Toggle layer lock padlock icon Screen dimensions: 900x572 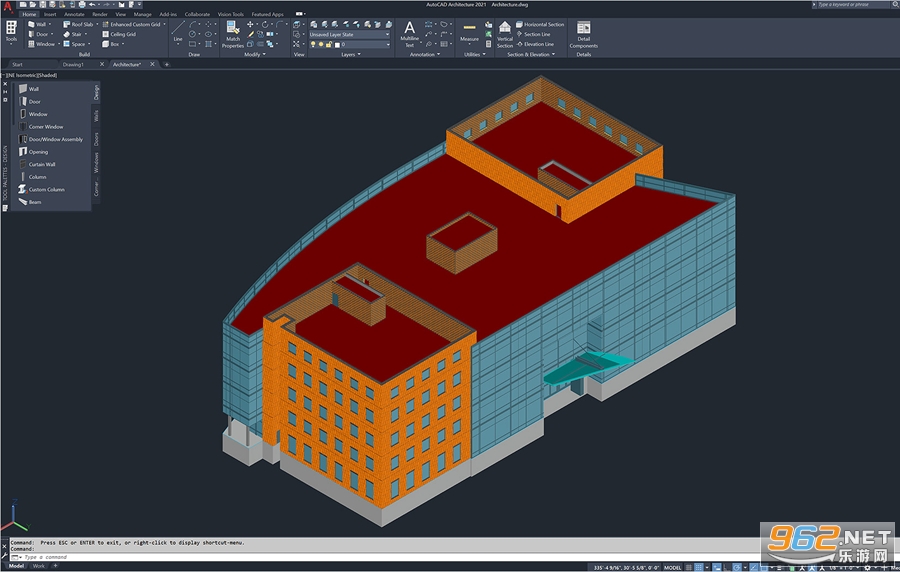pyautogui.click(x=329, y=44)
